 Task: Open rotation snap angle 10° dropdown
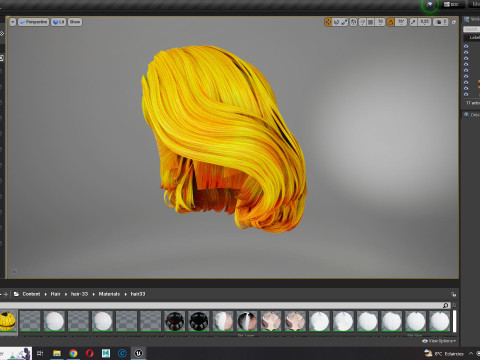tap(401, 22)
